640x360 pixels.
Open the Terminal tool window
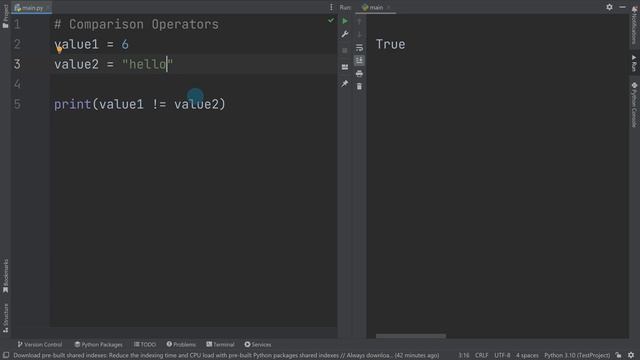tap(220, 344)
